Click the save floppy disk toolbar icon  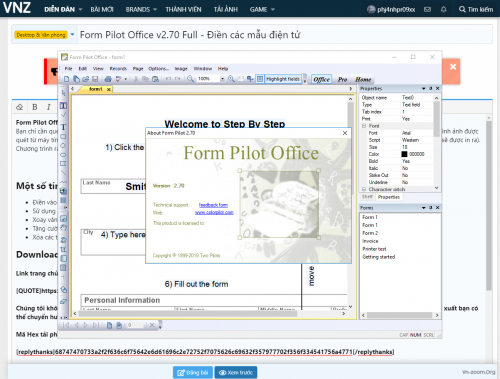click(95, 79)
